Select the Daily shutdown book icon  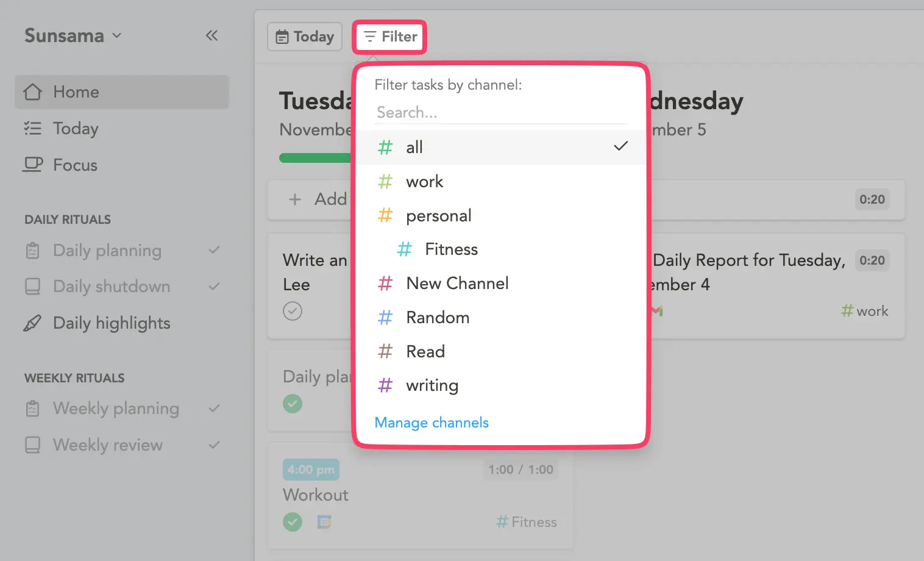click(32, 287)
